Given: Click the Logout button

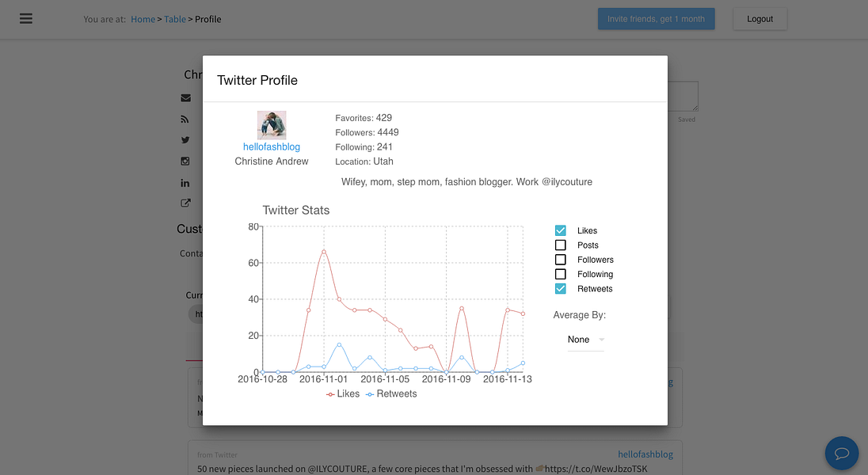Looking at the screenshot, I should click(x=759, y=19).
